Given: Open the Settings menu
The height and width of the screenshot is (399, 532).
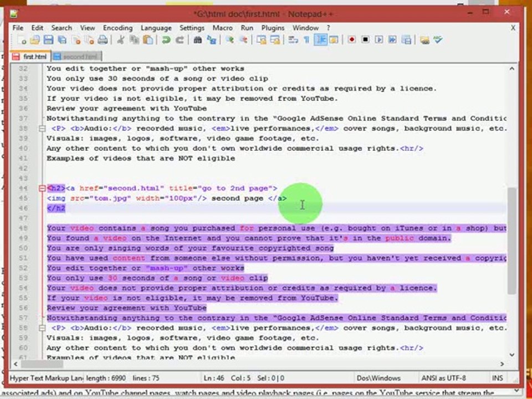Looking at the screenshot, I should point(192,28).
